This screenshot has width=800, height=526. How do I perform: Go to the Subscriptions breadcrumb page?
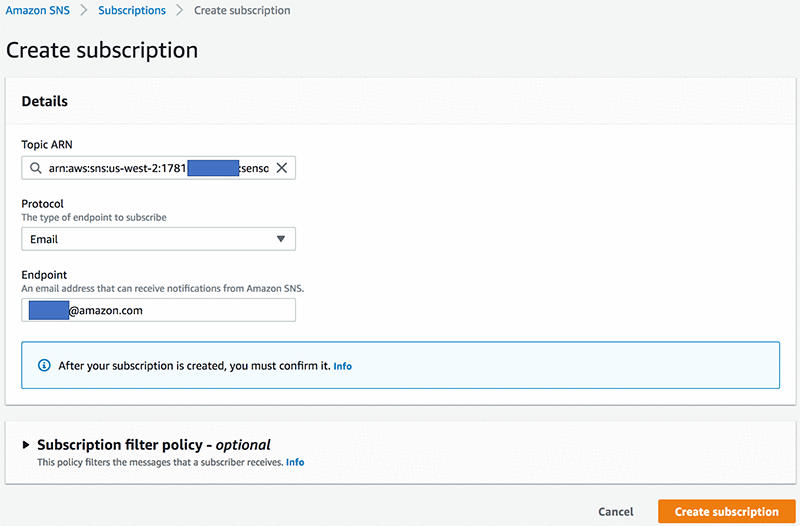tap(132, 11)
